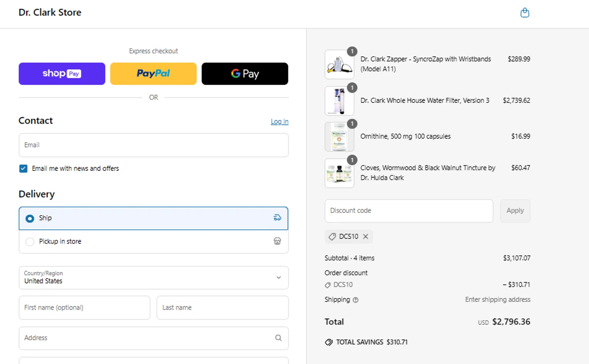
Task: Click the tag icon on DCS10 chip
Action: (x=332, y=236)
